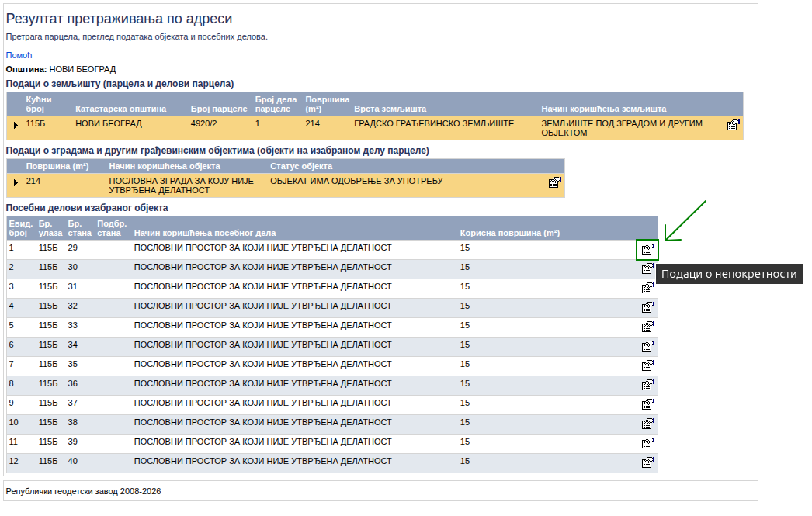The width and height of the screenshot is (812, 516).
Task: Open property data icon for unit 31
Action: click(647, 289)
